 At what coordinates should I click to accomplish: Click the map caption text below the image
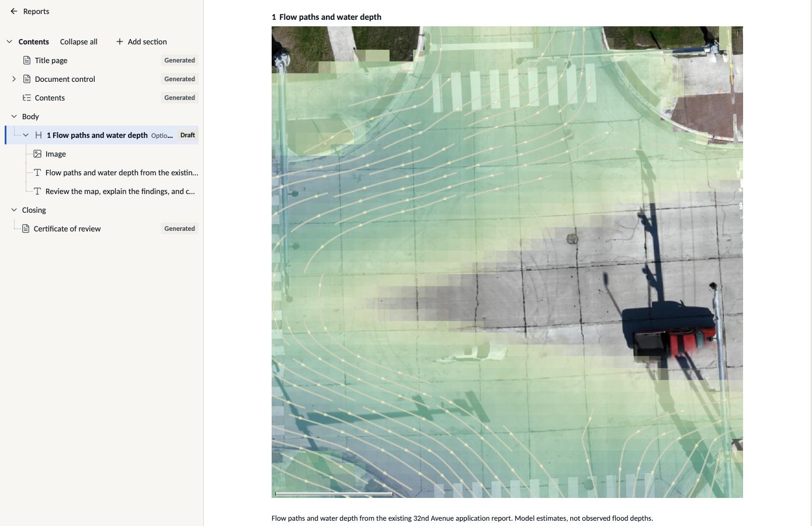(462, 518)
